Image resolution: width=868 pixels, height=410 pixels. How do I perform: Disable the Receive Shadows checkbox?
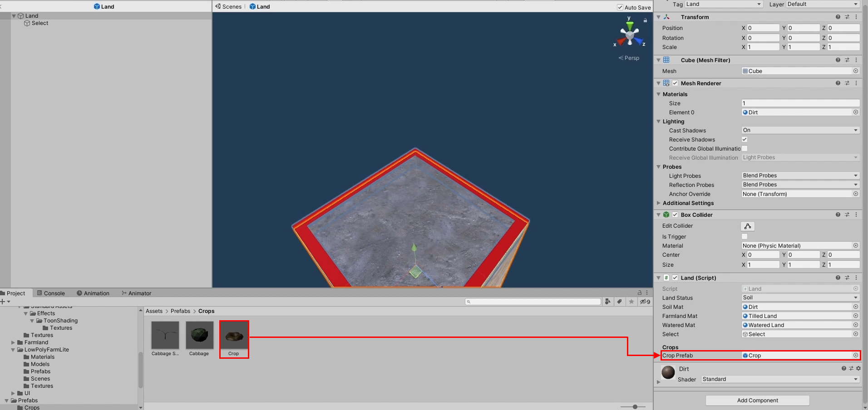[x=744, y=139]
